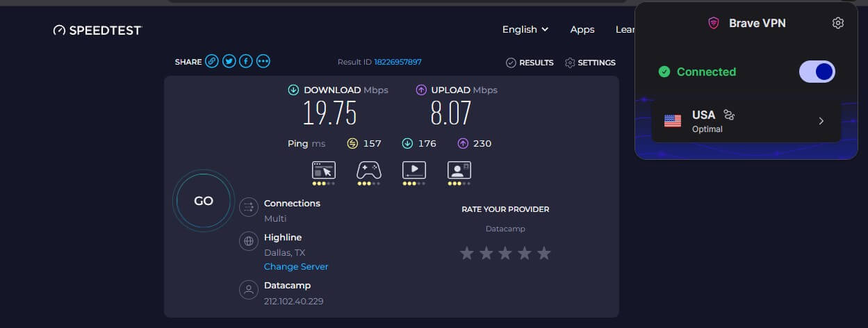Click the multi-hop icon beside USA
868x328 pixels.
(729, 115)
